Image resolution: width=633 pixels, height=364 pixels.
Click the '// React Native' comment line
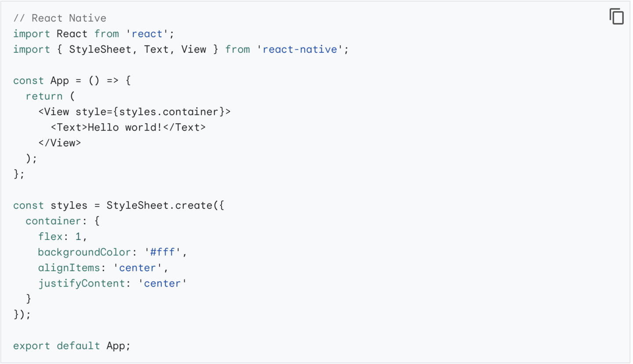point(60,18)
